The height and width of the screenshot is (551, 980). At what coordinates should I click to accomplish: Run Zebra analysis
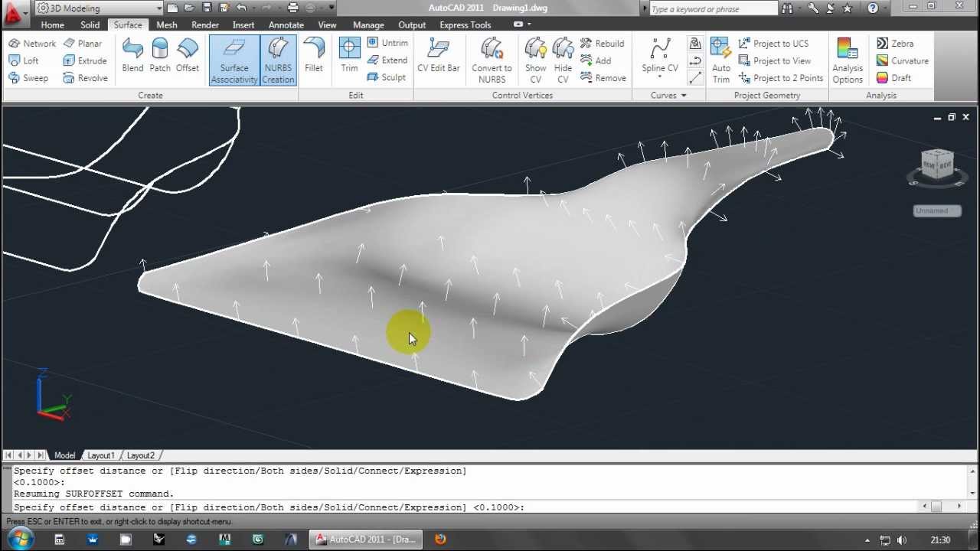click(895, 44)
